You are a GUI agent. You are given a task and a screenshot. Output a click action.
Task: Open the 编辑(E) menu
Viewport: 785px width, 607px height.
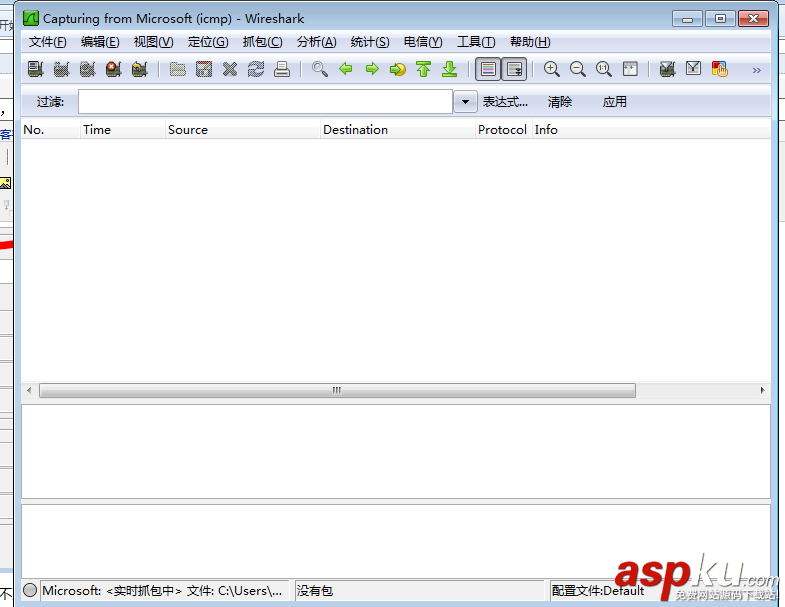point(100,42)
